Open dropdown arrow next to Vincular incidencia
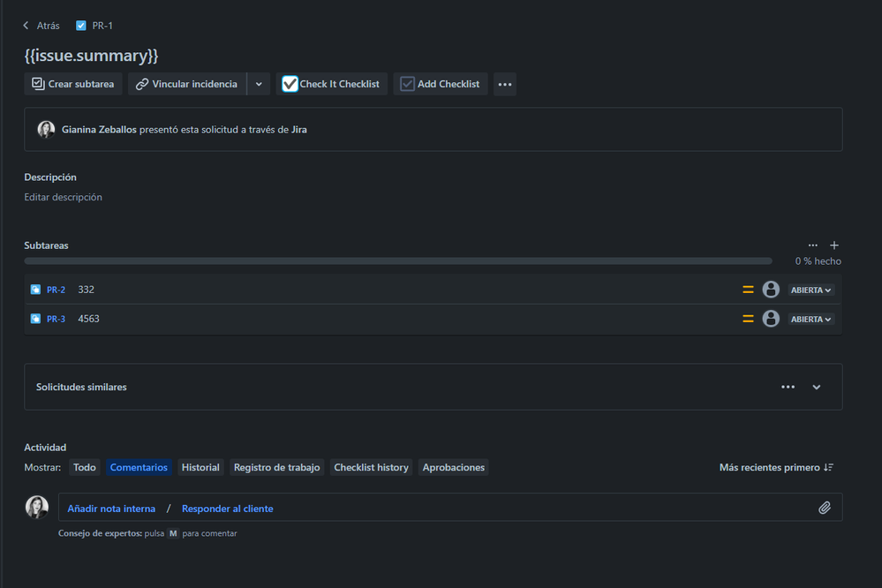 point(259,84)
